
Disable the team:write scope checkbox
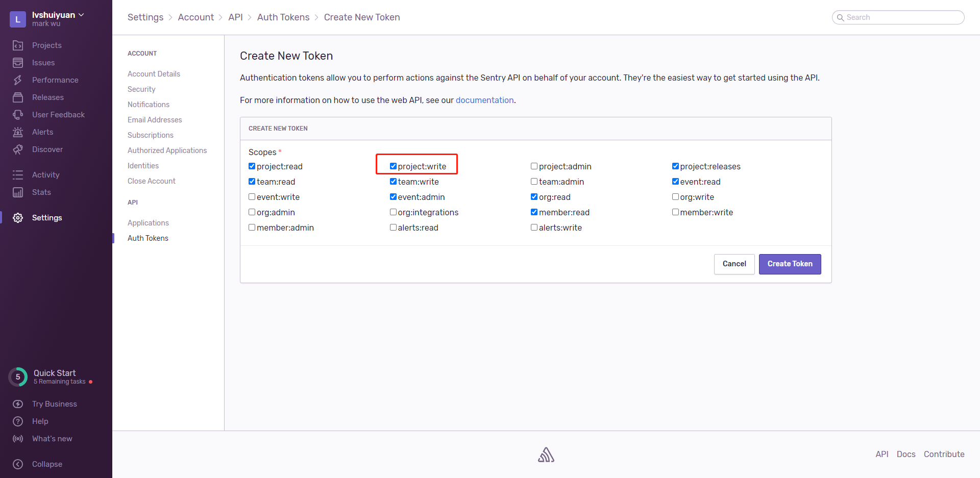(x=393, y=181)
